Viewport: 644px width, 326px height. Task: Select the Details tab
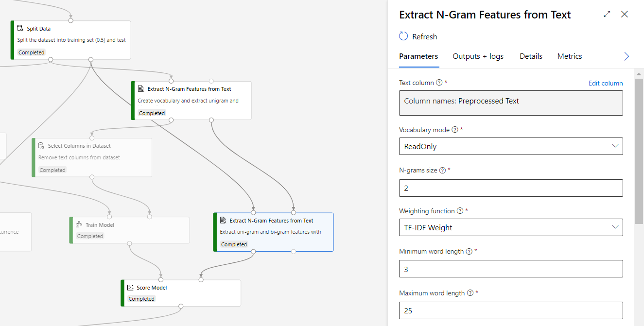531,56
